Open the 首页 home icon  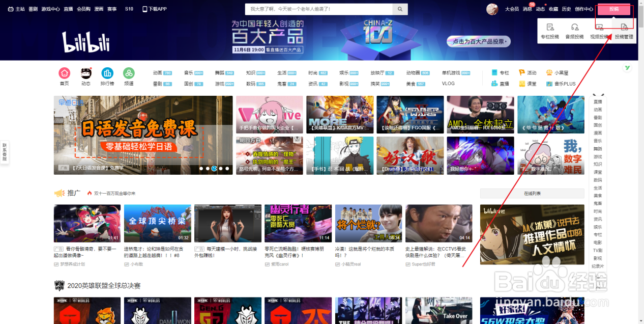pos(64,73)
